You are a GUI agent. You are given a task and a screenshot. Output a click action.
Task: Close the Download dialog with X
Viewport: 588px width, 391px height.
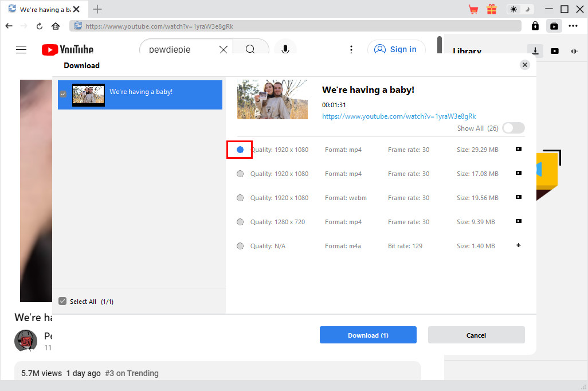[524, 65]
